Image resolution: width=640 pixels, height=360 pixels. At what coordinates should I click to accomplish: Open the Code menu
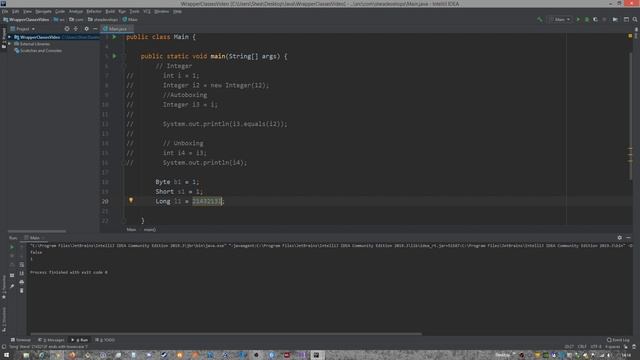60,11
